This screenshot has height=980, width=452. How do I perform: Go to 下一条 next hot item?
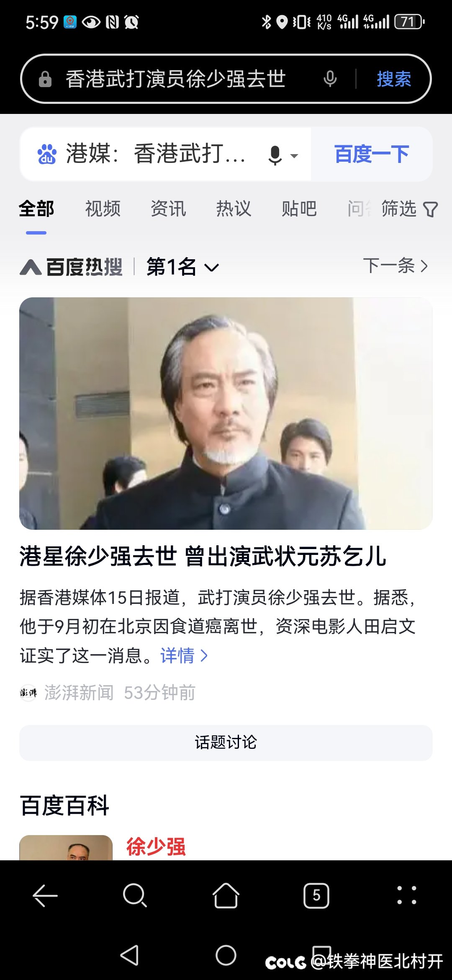point(395,266)
